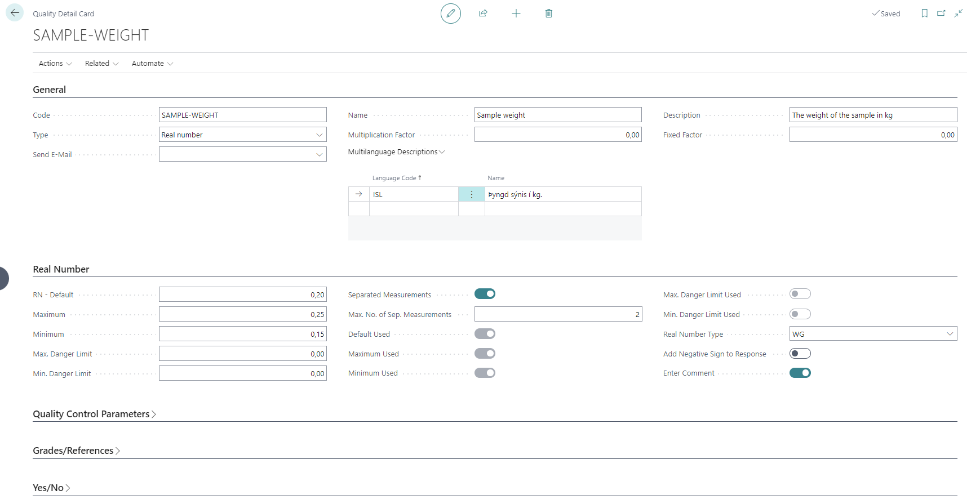Open three-dot options for ISL row

tap(472, 194)
